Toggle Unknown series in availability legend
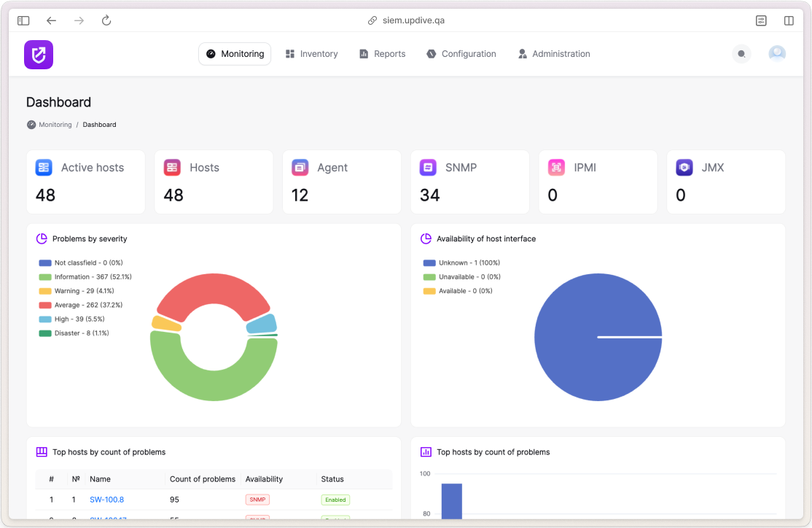The height and width of the screenshot is (528, 812). 461,263
